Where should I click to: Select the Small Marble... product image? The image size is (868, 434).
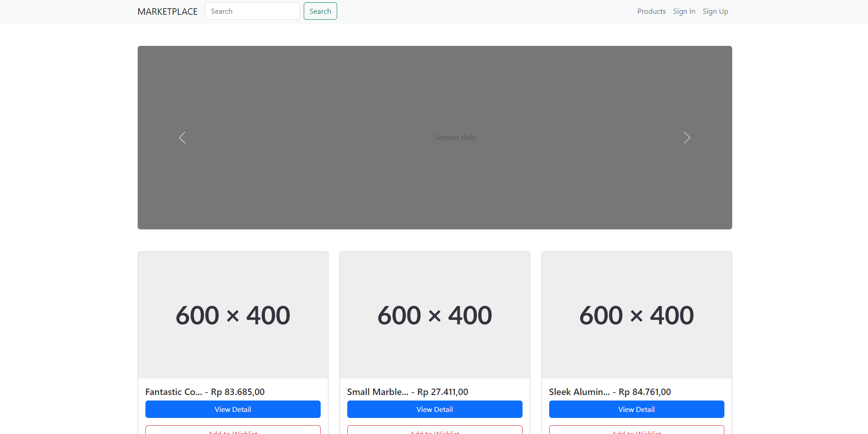(435, 315)
